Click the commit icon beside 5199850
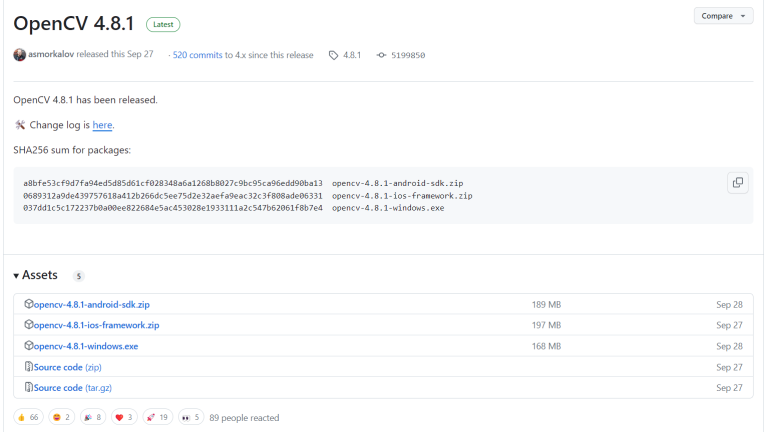Image resolution: width=773 pixels, height=432 pixels. pos(381,55)
